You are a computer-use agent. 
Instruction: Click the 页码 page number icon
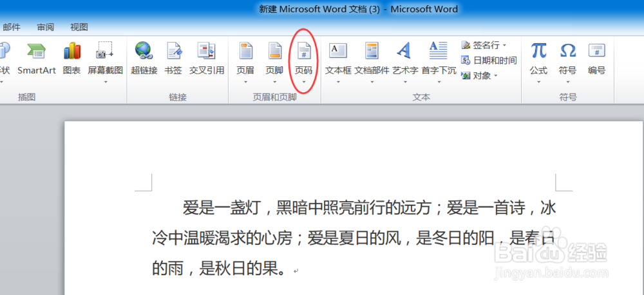click(x=303, y=51)
